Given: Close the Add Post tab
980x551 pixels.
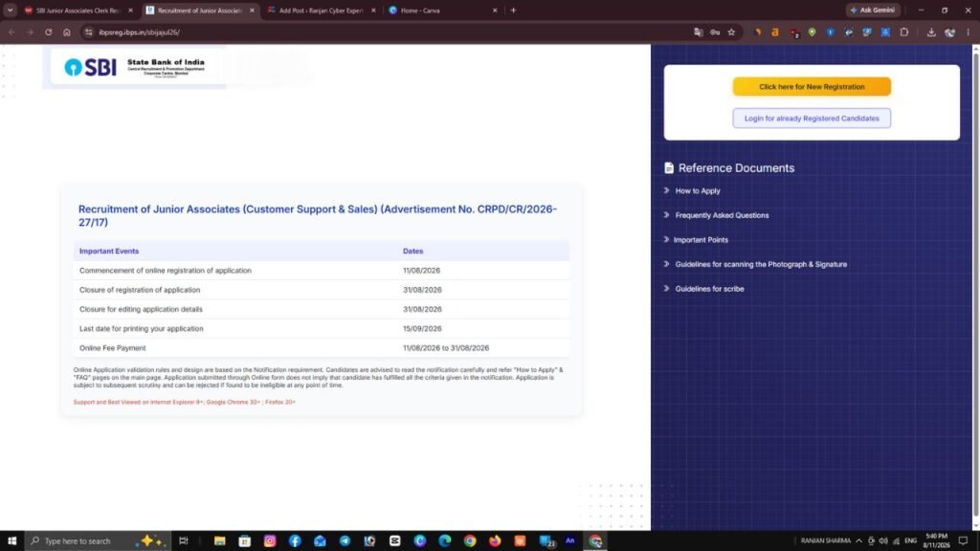Looking at the screenshot, I should pos(373,10).
